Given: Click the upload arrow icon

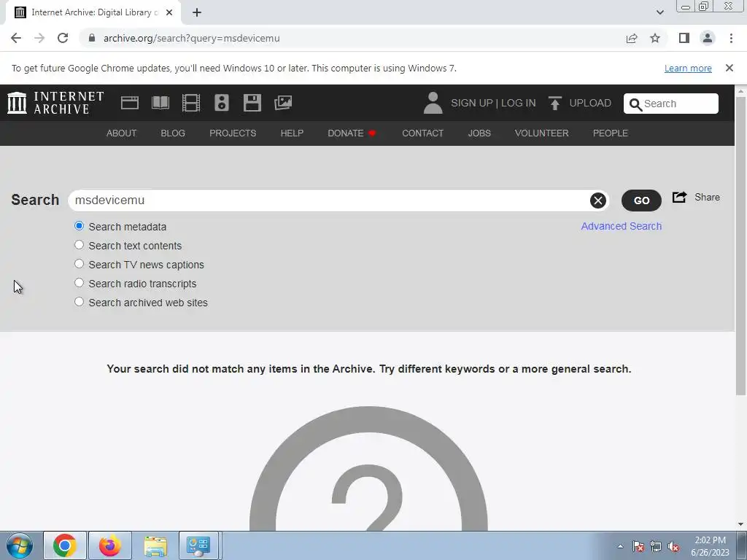Looking at the screenshot, I should point(554,103).
